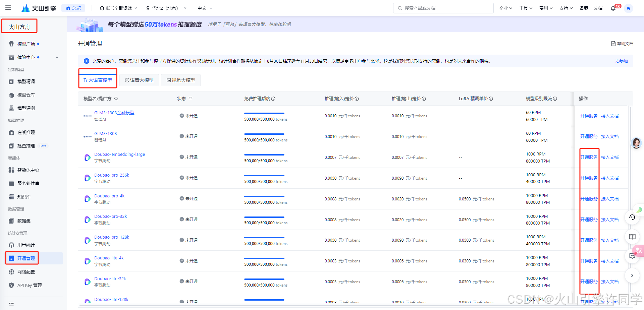
Task: Click quota progress bar for GLM3-130B
Action: coord(264,134)
